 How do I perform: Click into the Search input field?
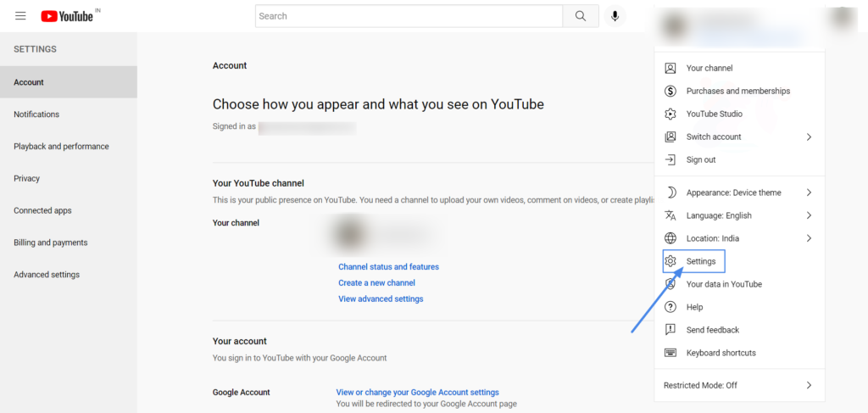pyautogui.click(x=408, y=16)
